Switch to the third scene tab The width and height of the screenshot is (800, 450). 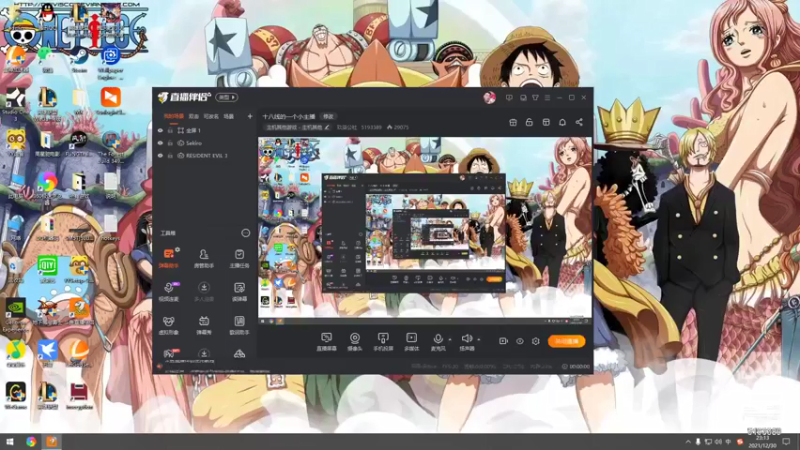click(x=211, y=116)
